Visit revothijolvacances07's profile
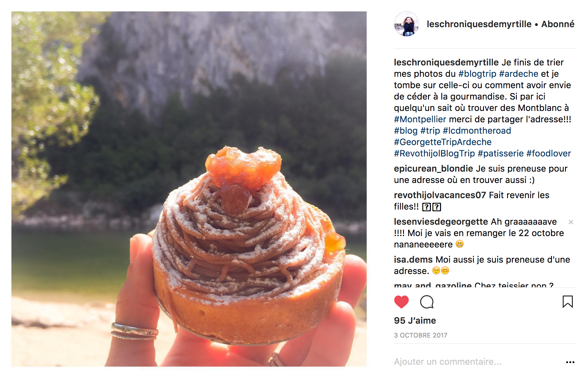This screenshot has height=378, width=588. (x=440, y=195)
